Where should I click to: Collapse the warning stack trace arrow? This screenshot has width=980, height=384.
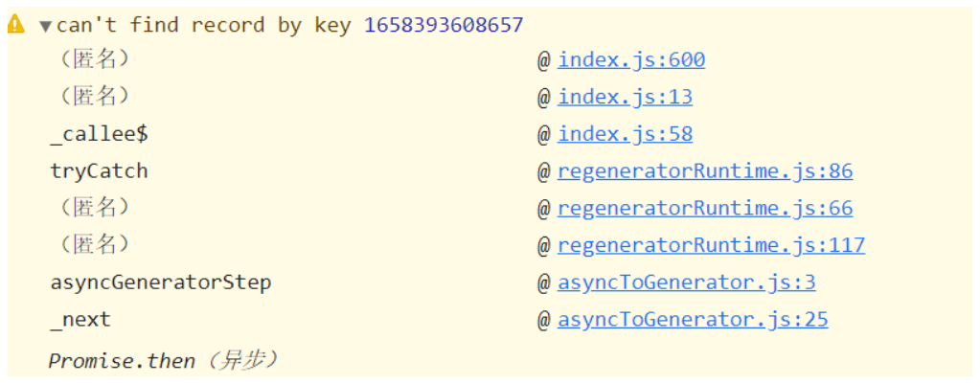pyautogui.click(x=45, y=26)
